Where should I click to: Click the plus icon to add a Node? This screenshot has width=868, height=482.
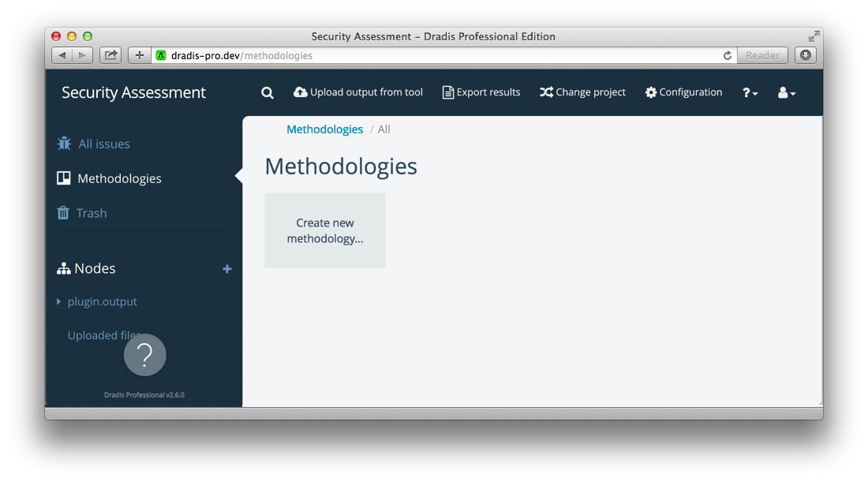(227, 268)
